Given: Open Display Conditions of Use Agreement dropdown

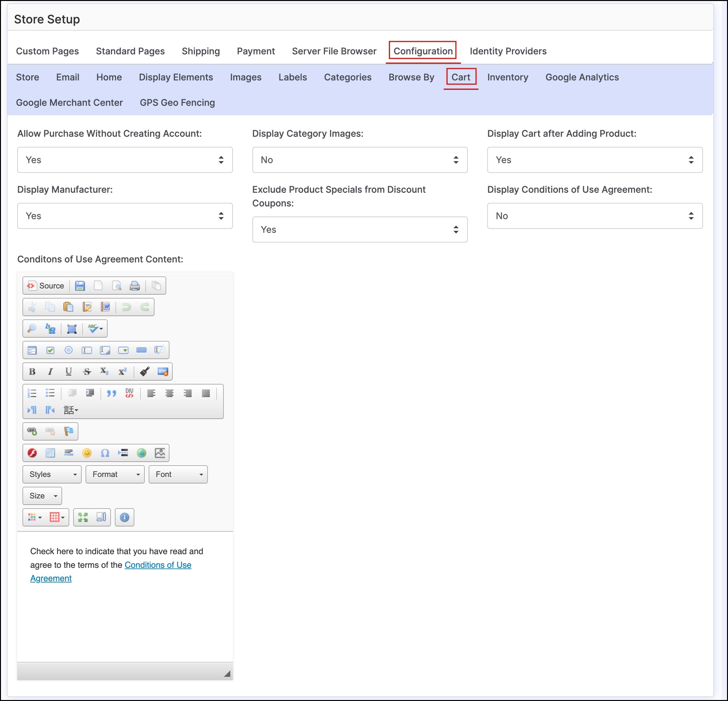Looking at the screenshot, I should tap(594, 216).
